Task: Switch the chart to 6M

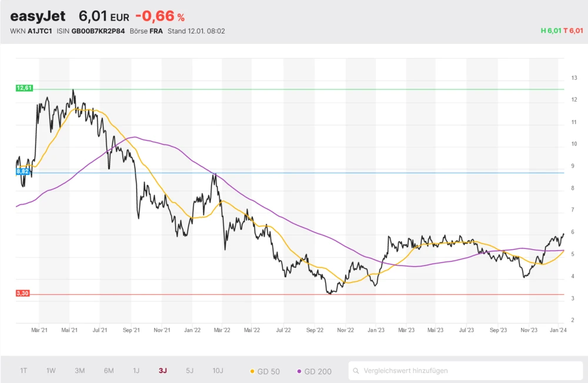Action: 109,371
